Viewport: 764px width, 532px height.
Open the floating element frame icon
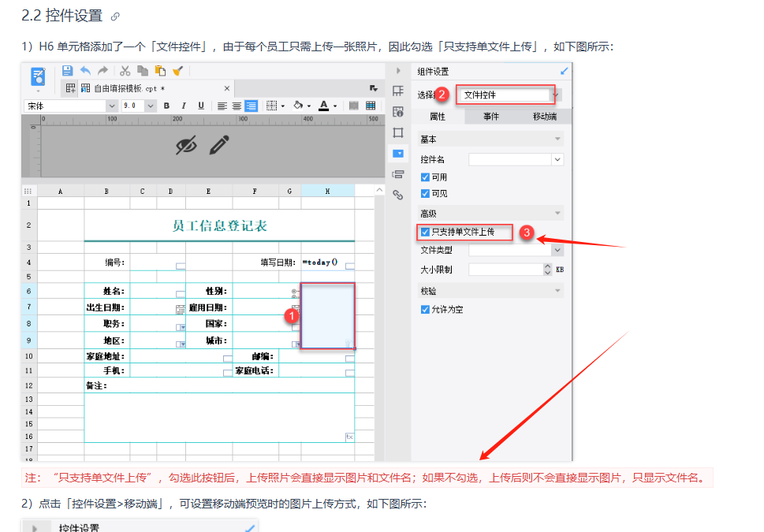pos(398,132)
